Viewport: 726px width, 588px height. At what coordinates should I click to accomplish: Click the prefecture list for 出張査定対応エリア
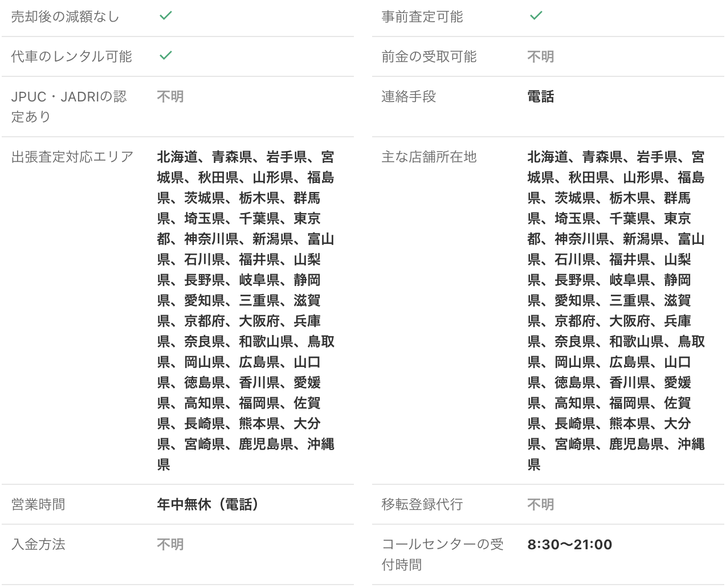tap(246, 311)
